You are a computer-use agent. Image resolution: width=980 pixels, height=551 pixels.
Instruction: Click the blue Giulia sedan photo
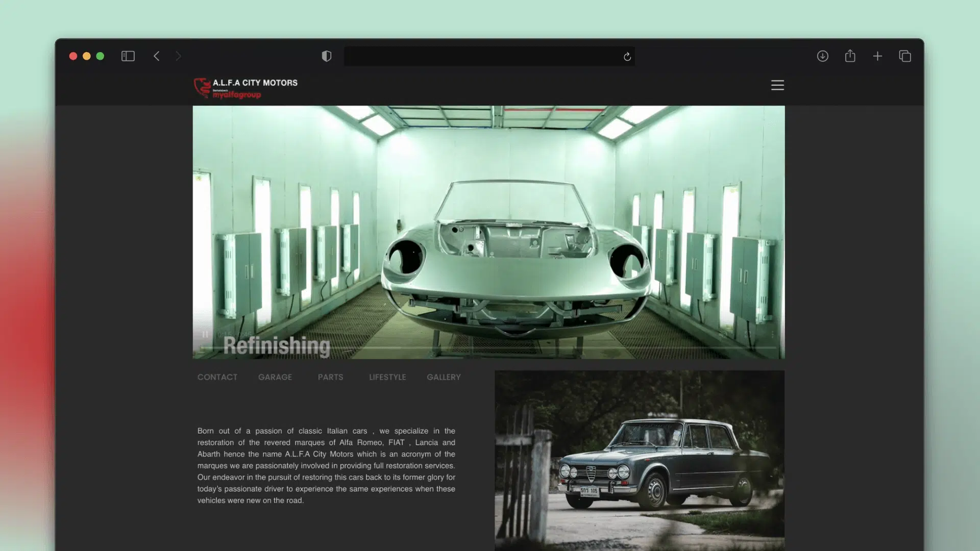coord(639,459)
